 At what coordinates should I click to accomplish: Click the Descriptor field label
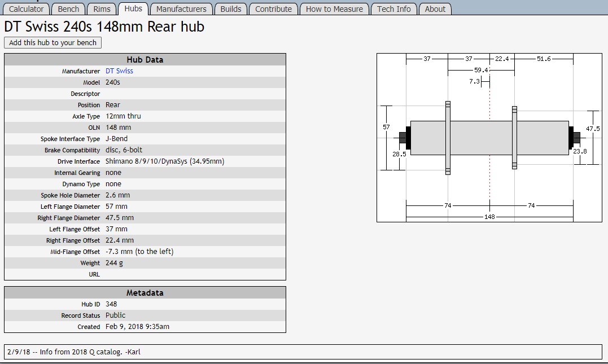pos(85,94)
